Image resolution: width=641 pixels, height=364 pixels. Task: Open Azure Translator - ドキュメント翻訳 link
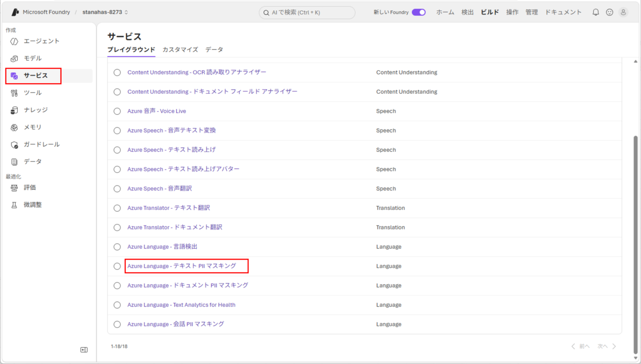175,228
